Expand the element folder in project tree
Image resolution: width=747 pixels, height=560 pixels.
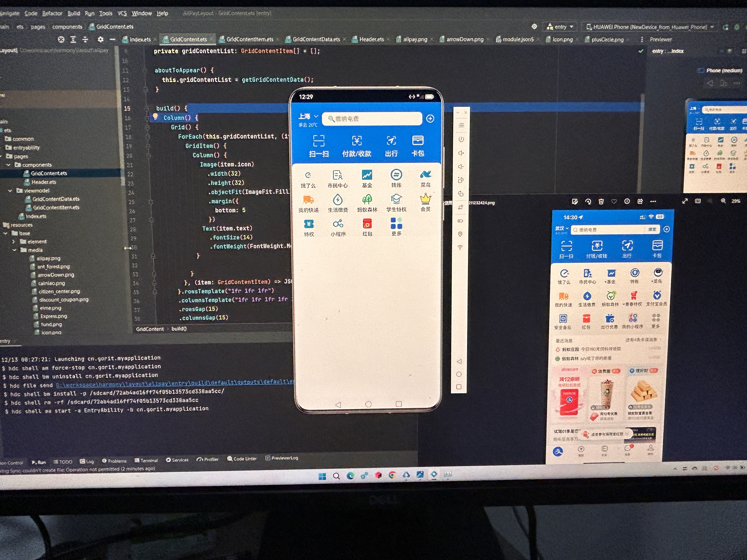[x=14, y=241]
